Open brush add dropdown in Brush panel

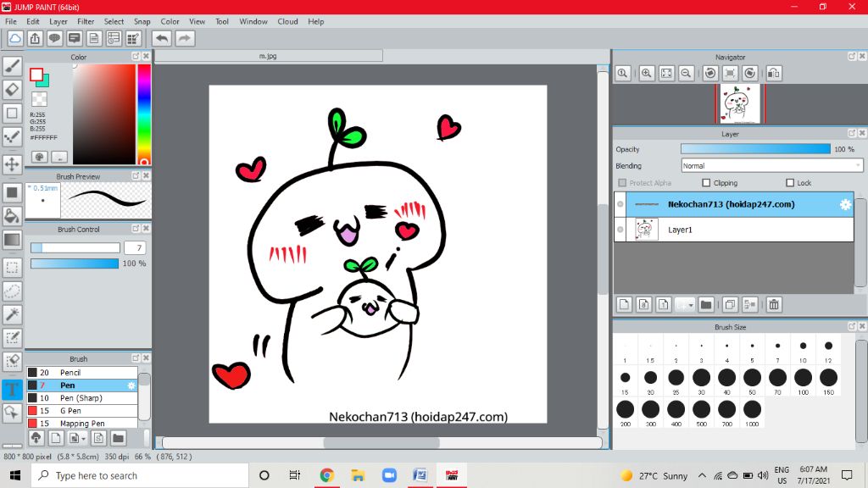point(84,439)
